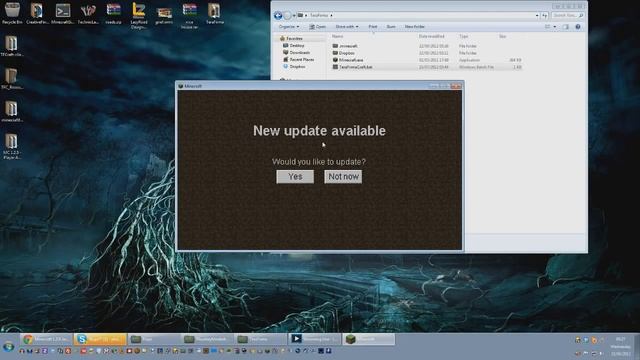640x360 pixels.
Task: Click Open in the Explorer toolbar
Action: [x=318, y=27]
